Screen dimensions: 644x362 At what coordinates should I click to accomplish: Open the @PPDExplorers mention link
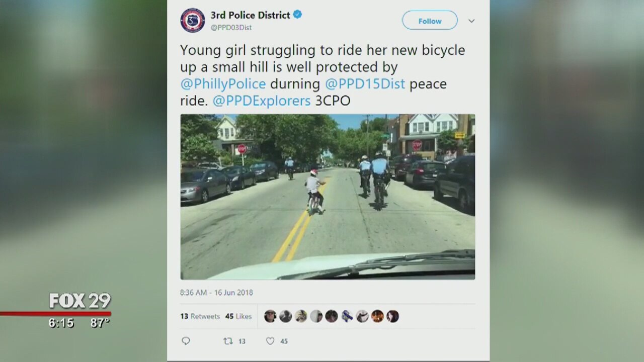pyautogui.click(x=261, y=101)
